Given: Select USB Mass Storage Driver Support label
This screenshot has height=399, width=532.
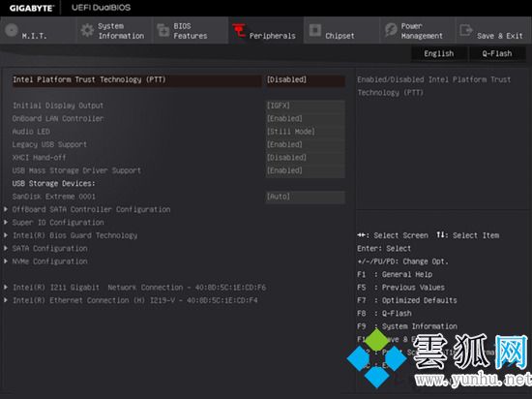Looking at the screenshot, I should [x=76, y=170].
